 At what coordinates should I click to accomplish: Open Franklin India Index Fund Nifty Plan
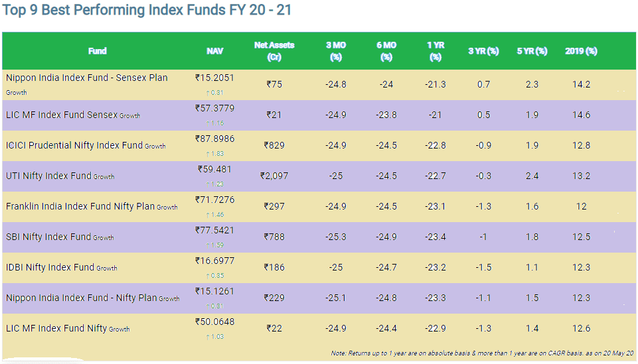(80, 206)
